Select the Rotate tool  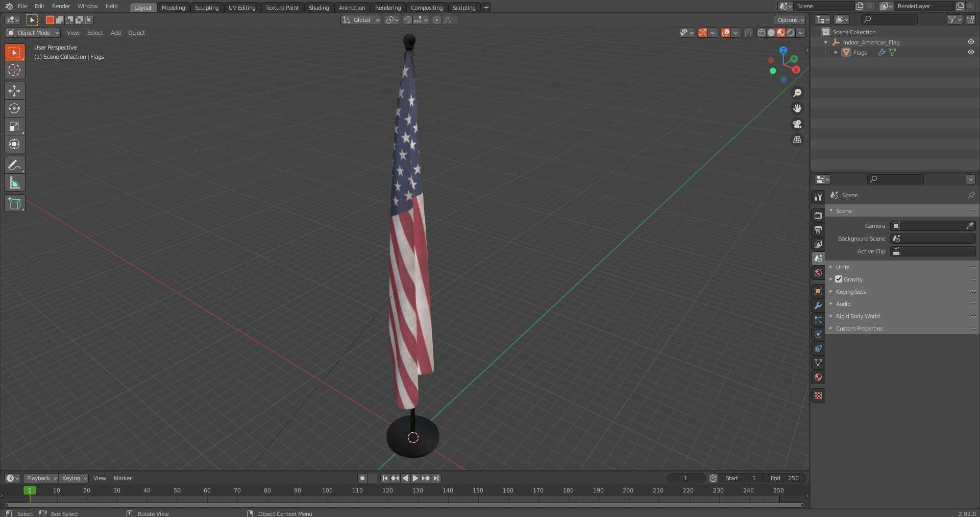click(14, 109)
